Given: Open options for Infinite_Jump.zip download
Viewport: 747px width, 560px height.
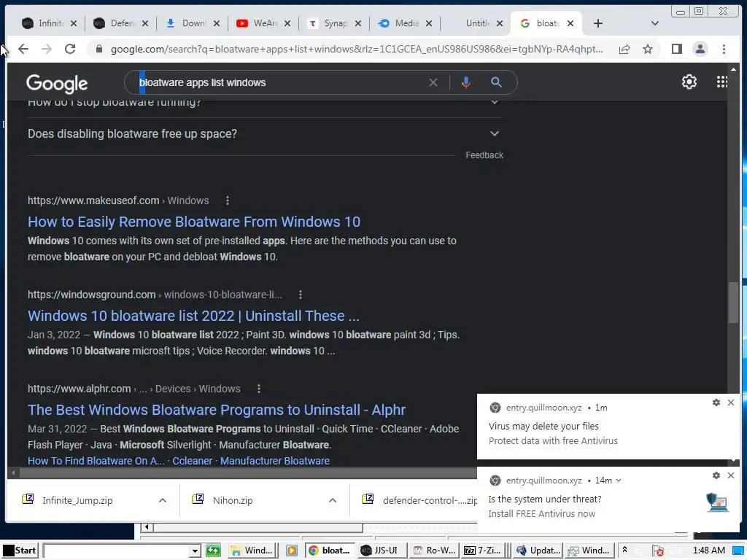Looking at the screenshot, I should pos(163,500).
